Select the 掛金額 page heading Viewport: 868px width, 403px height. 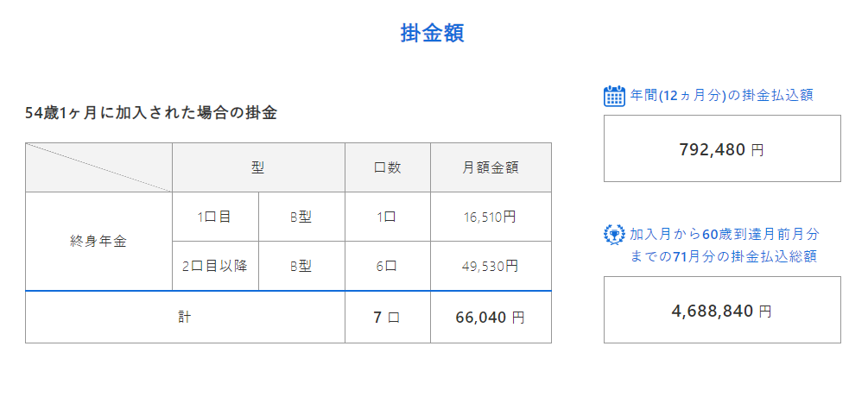pos(433,33)
